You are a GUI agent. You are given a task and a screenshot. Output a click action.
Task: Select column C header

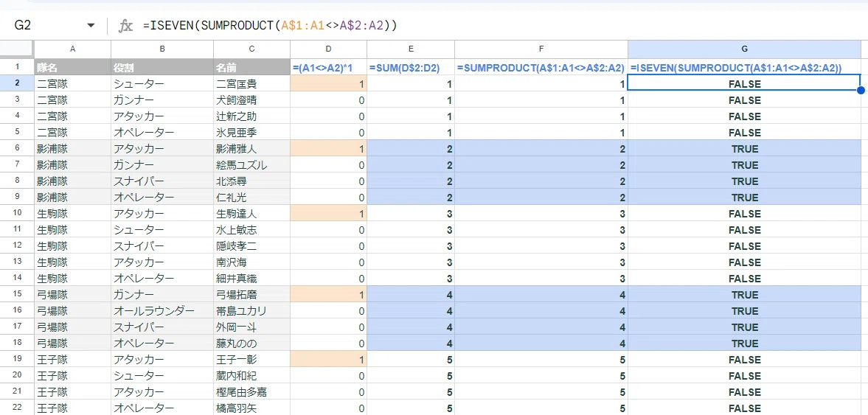click(x=252, y=49)
